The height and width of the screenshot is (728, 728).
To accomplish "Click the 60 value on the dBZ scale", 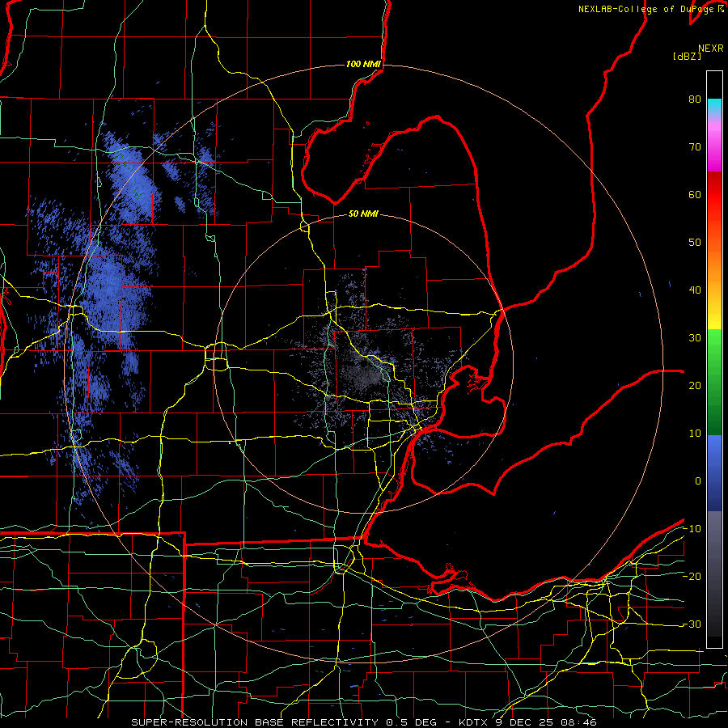I will click(695, 194).
